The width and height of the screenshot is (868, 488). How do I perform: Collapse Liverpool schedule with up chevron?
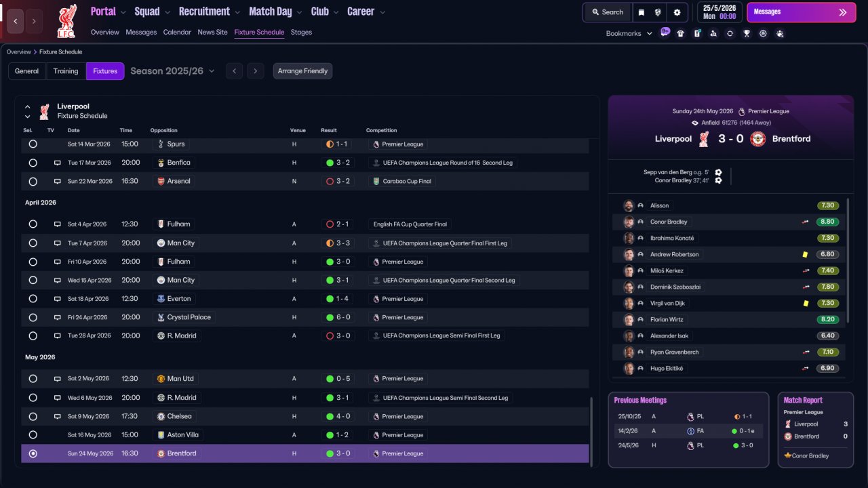[x=28, y=107]
